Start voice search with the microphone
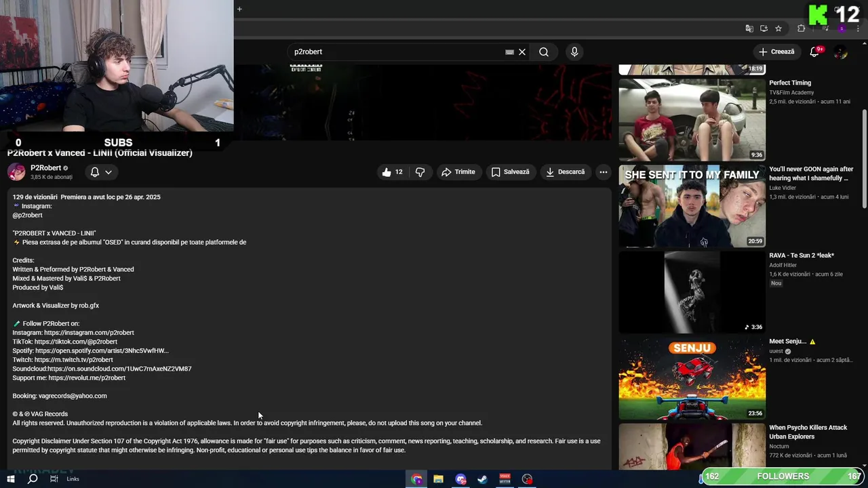The width and height of the screenshot is (868, 488). coord(574,52)
